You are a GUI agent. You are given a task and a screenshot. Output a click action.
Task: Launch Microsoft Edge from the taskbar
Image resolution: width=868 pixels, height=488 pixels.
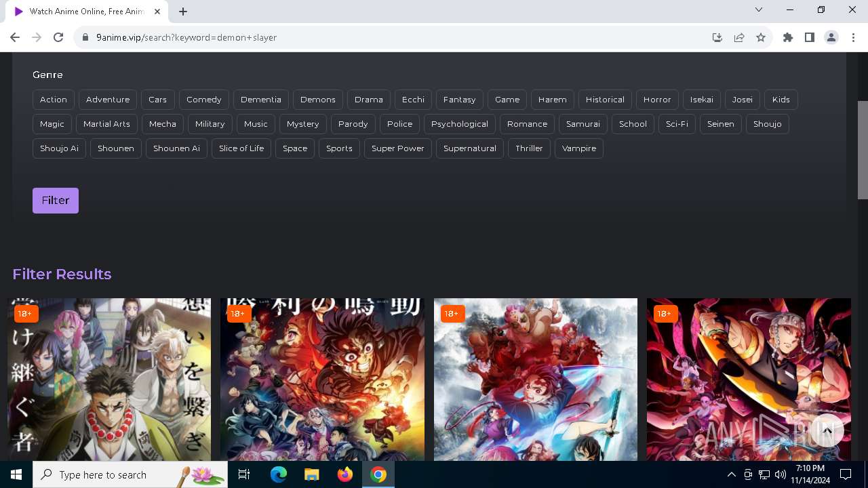click(x=279, y=474)
